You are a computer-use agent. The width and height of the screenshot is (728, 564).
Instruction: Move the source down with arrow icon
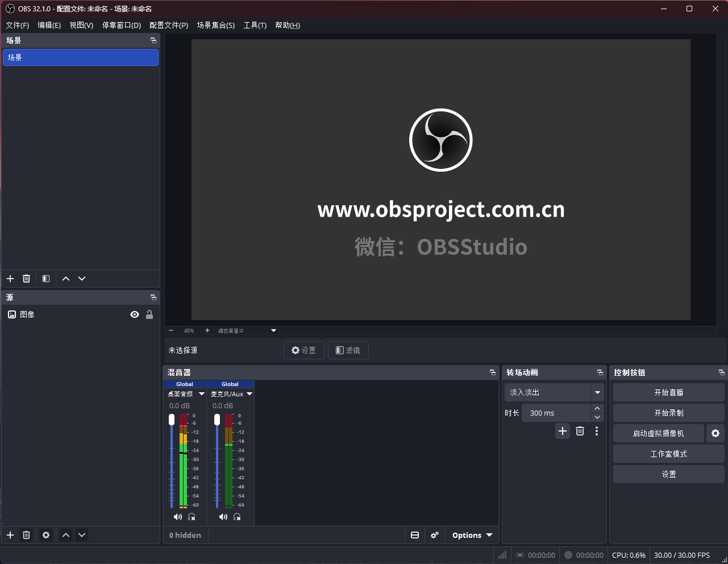pos(82,535)
